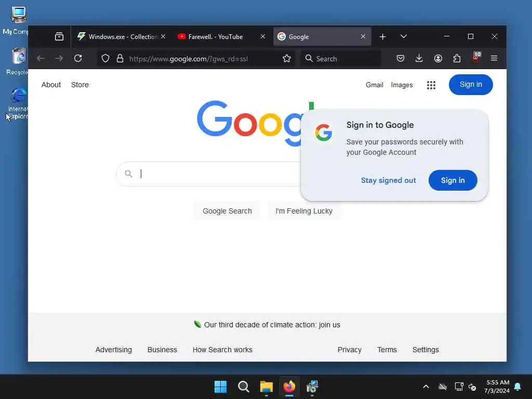The width and height of the screenshot is (532, 399).
Task: Select Recycle Bin desktop icon
Action: tap(17, 61)
